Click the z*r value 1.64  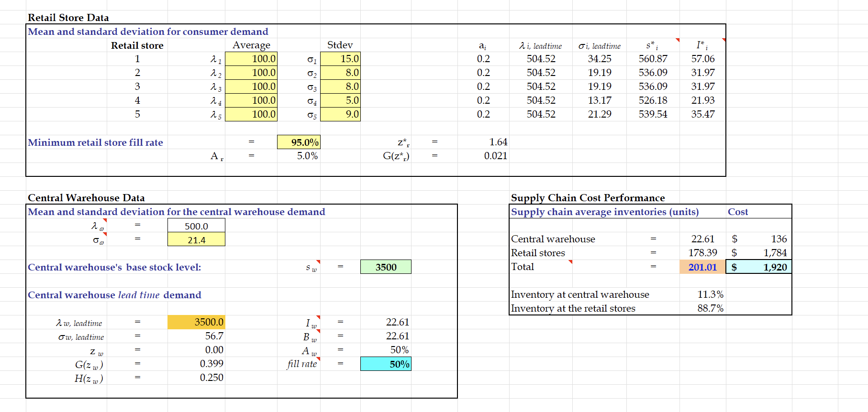(498, 142)
